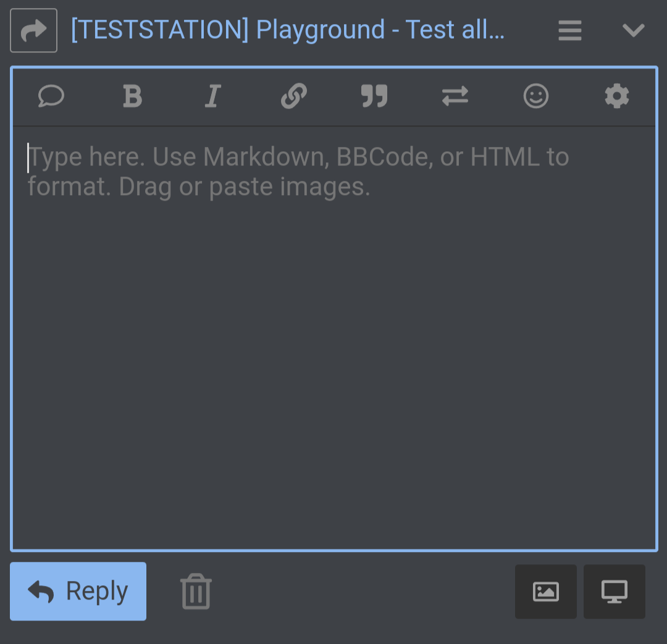667x644 pixels.
Task: Collapse the composer with chevron down arrow
Action: (634, 30)
